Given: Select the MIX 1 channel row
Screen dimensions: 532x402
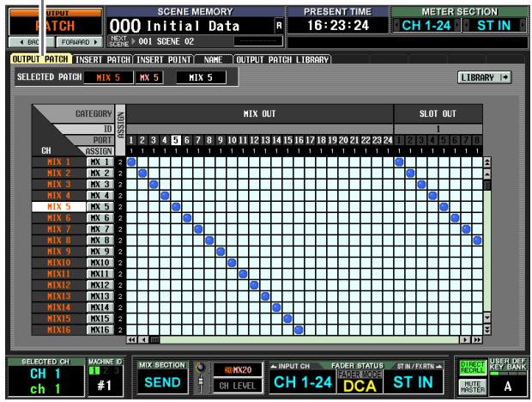Looking at the screenshot, I should pyautogui.click(x=58, y=162).
